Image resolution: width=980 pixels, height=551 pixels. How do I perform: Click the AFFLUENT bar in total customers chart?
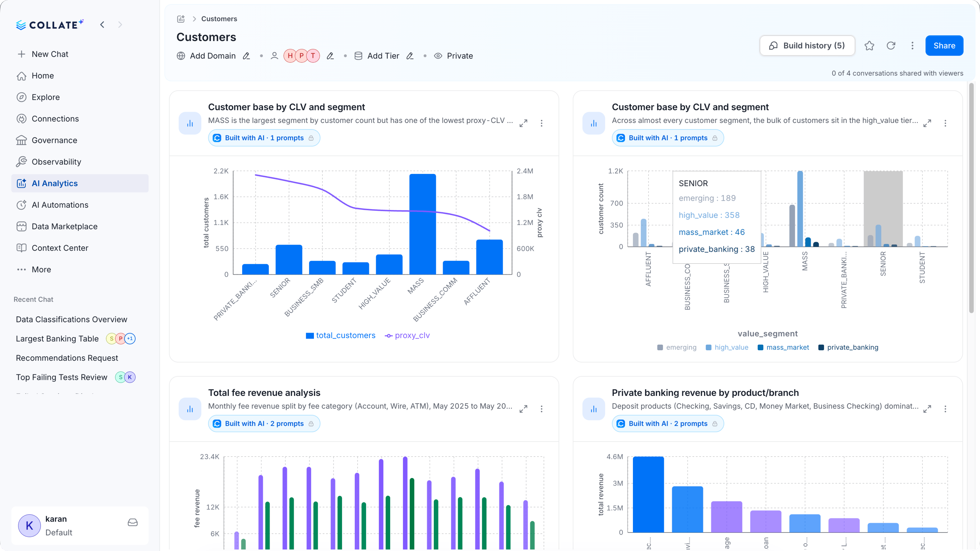pyautogui.click(x=490, y=257)
